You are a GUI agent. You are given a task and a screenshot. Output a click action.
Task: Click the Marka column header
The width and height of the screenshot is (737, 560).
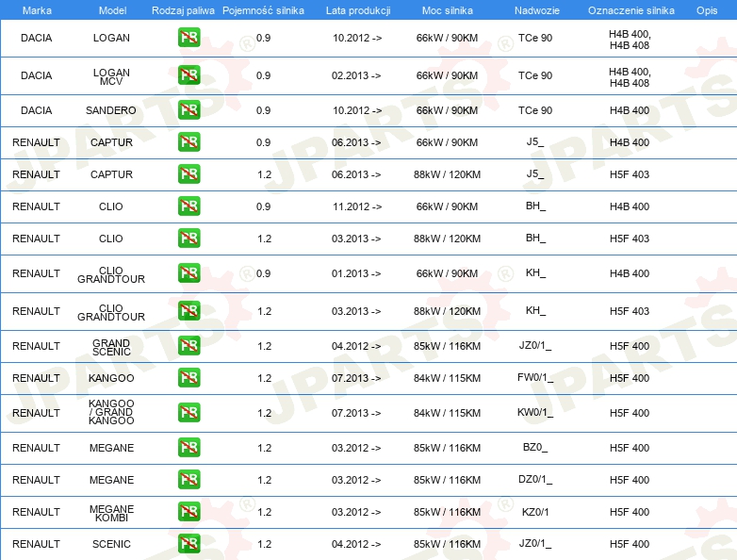pos(37,10)
